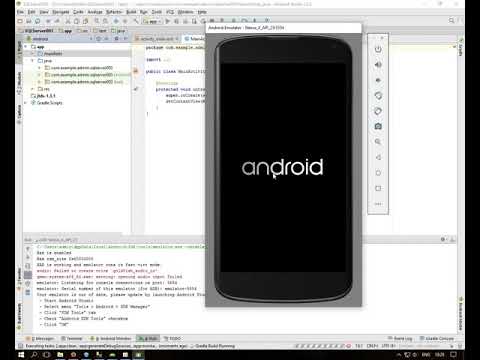Viewport: 480px width, 360px height.
Task: Click the Open folder icon in main toolbar
Action: click(x=20, y=21)
